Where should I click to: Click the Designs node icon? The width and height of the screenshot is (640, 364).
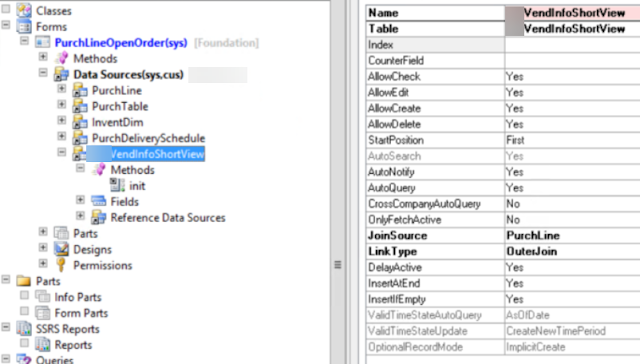[61, 249]
